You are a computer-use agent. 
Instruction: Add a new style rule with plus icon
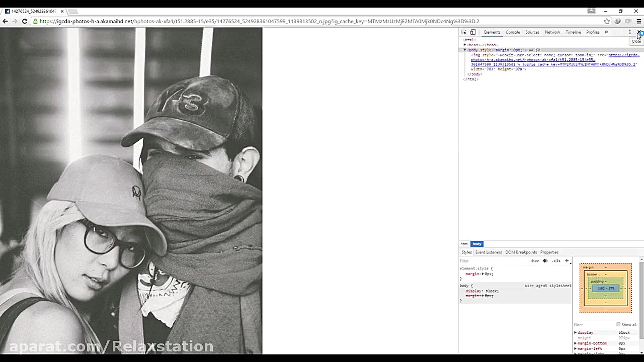tap(567, 261)
